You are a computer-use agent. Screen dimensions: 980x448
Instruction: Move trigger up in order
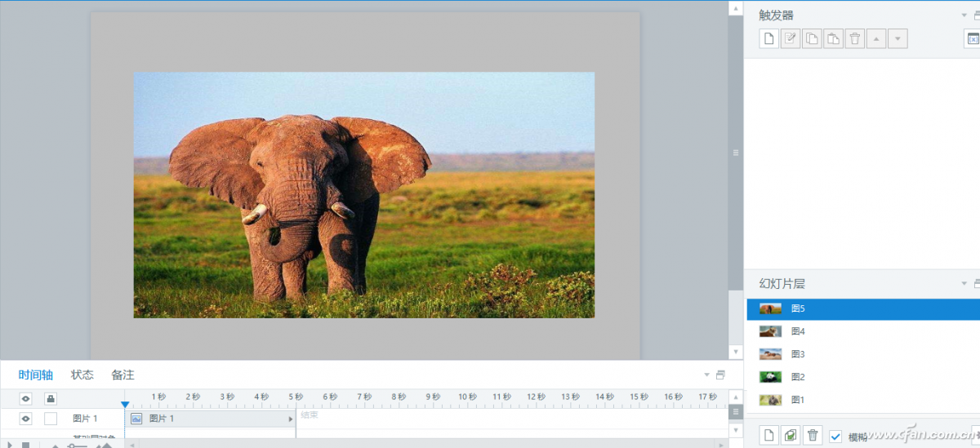pos(876,38)
